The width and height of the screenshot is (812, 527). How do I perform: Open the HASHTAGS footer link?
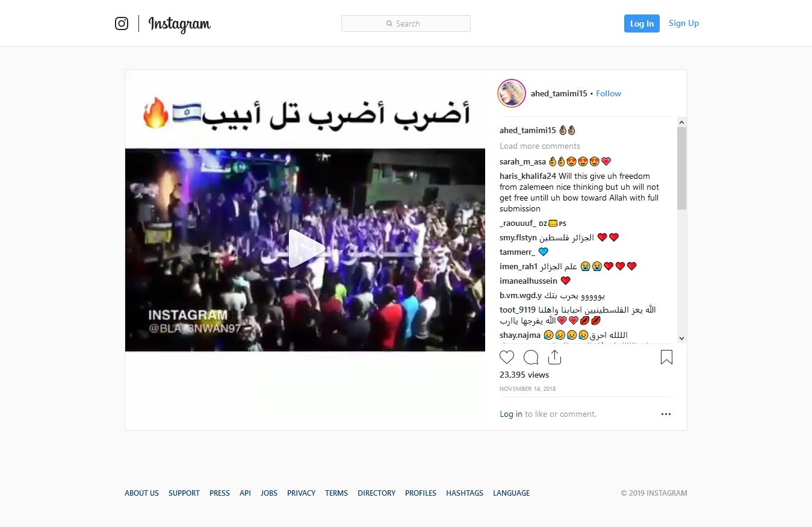coord(465,493)
